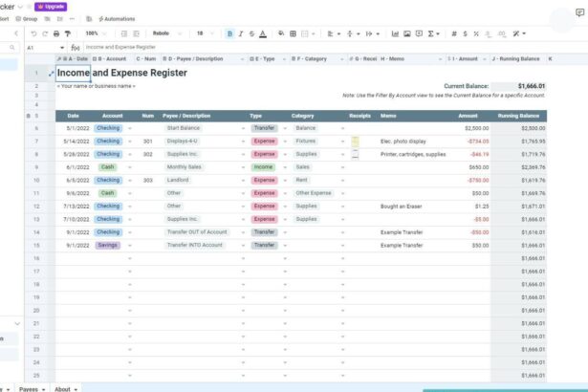
Task: Open the text color picker
Action: pos(263,33)
